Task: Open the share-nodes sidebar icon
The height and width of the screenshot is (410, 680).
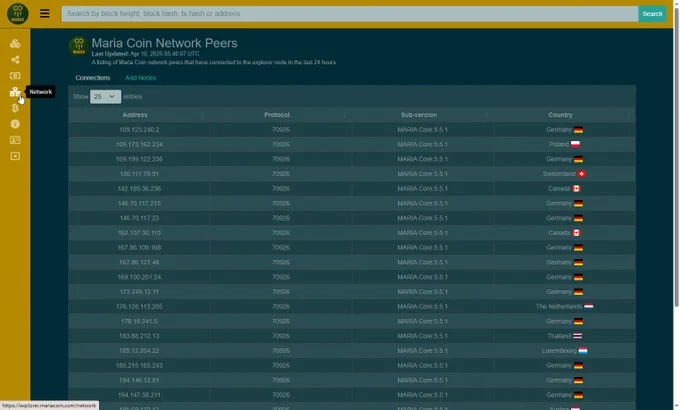Action: 15,59
